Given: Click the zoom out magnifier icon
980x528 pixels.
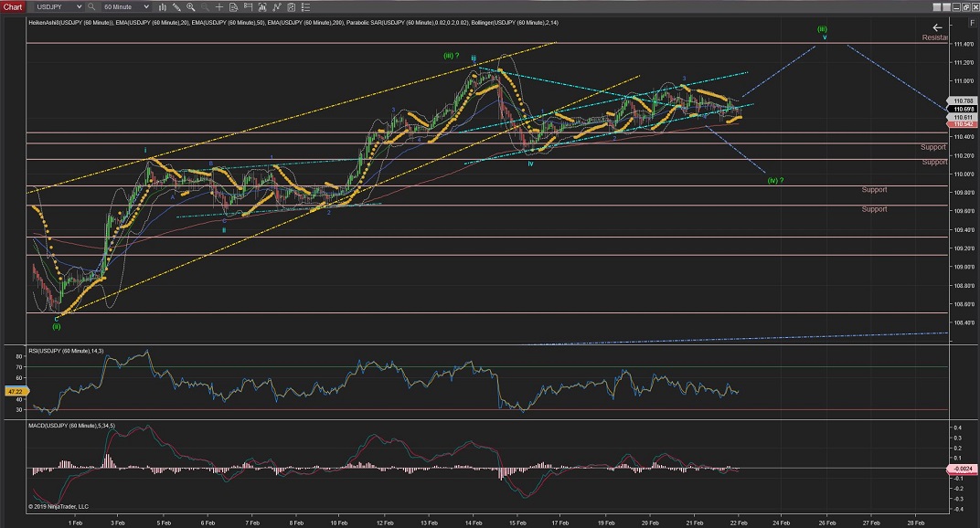Looking at the screenshot, I should tap(204, 6).
